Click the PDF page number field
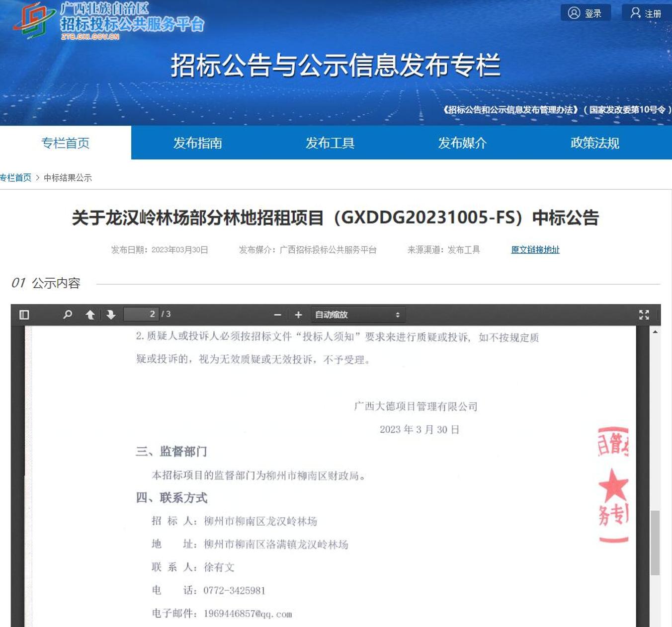The image size is (672, 627). (141, 314)
